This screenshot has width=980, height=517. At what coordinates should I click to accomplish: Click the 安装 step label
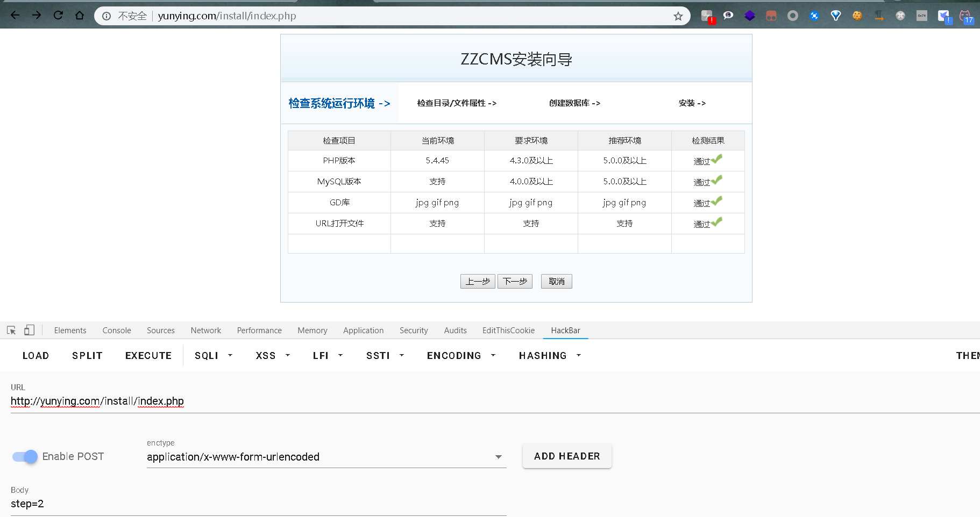tap(692, 103)
